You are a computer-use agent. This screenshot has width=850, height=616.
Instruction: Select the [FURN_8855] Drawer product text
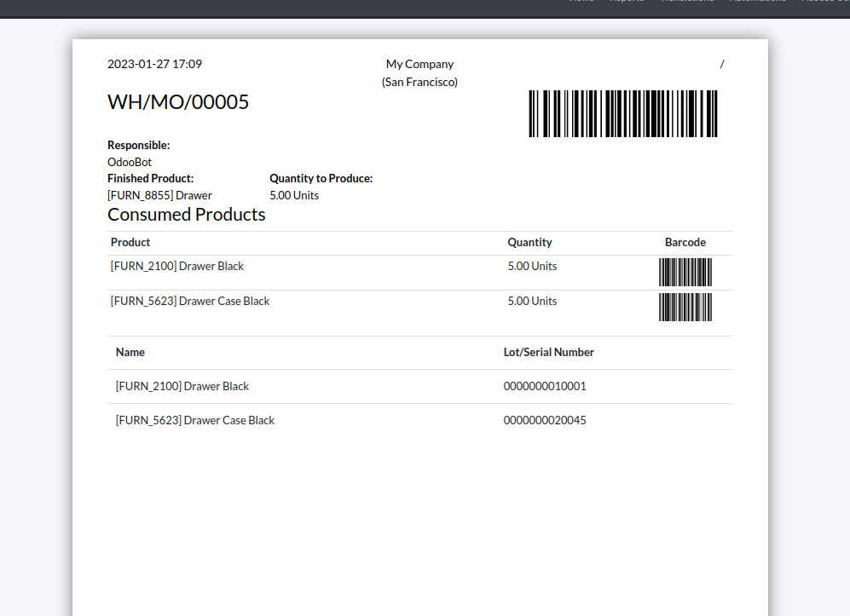[x=159, y=195]
